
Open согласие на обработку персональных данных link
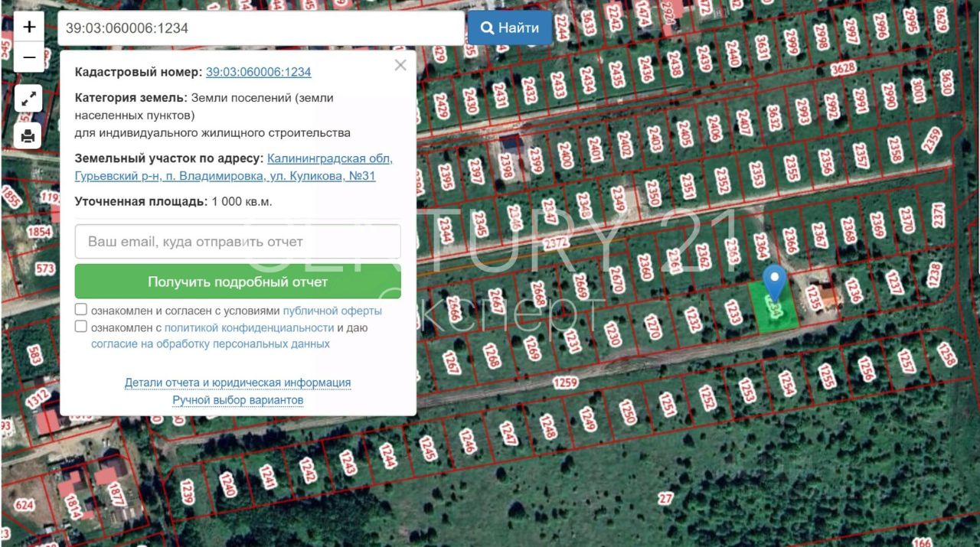(x=211, y=344)
